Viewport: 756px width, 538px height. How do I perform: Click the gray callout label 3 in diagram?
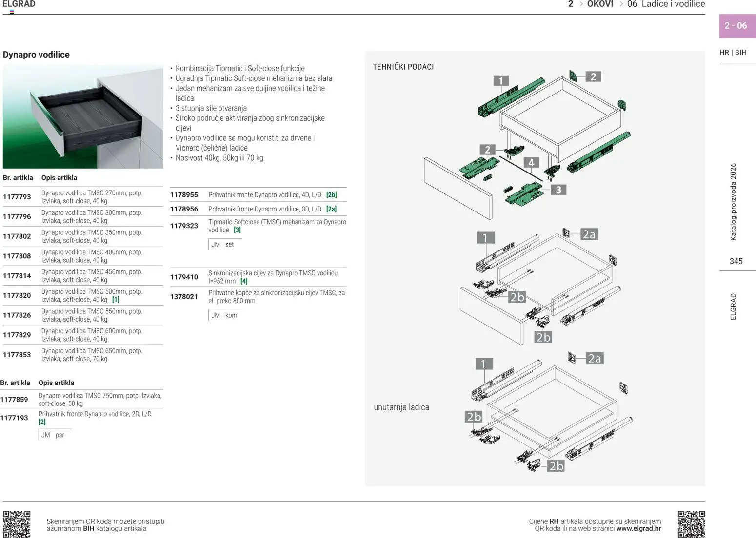pyautogui.click(x=558, y=190)
